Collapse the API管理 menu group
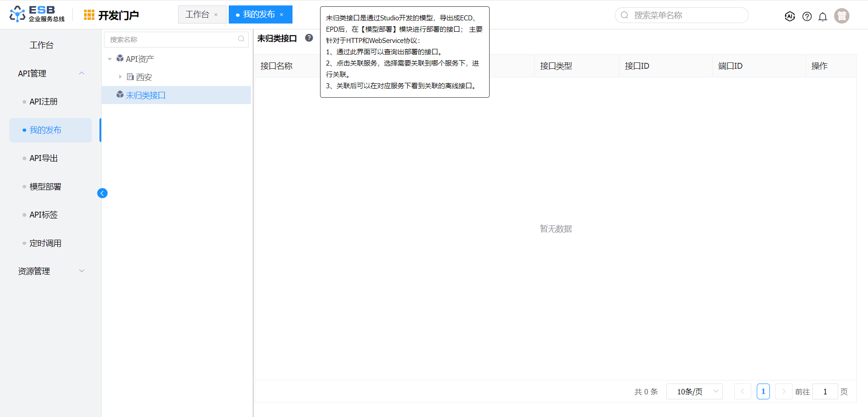This screenshot has height=417, width=868. 82,73
